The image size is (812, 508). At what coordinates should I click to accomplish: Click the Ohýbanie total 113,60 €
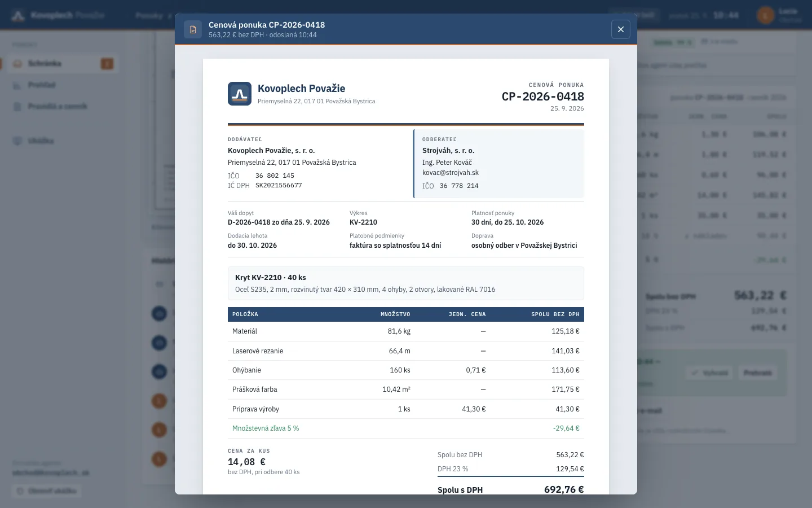click(x=566, y=370)
